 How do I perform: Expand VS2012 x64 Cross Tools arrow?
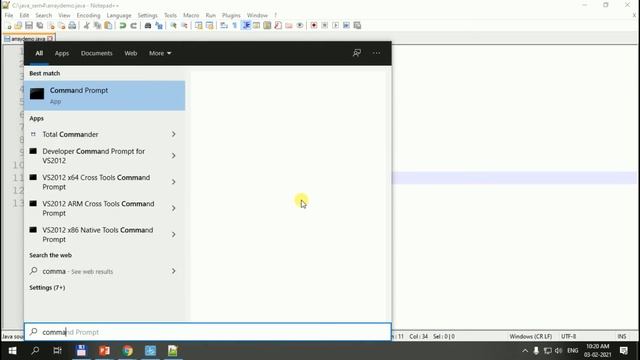173,182
